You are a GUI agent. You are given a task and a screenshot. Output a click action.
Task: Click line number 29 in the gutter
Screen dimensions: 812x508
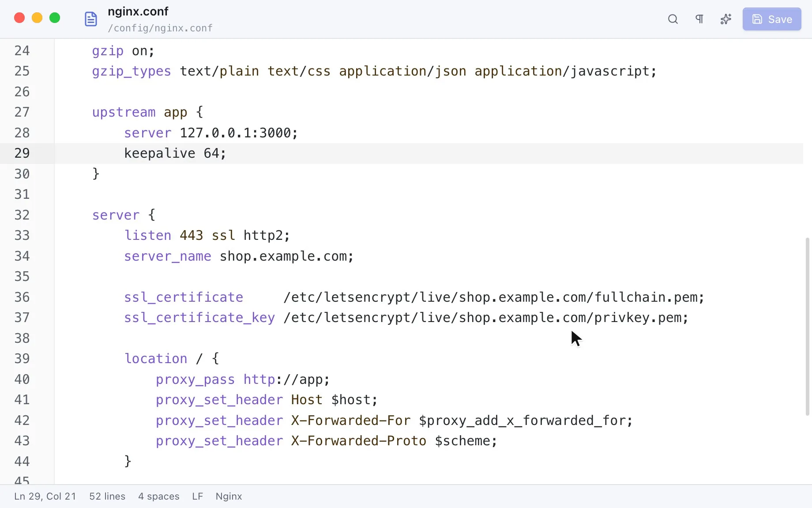(22, 153)
